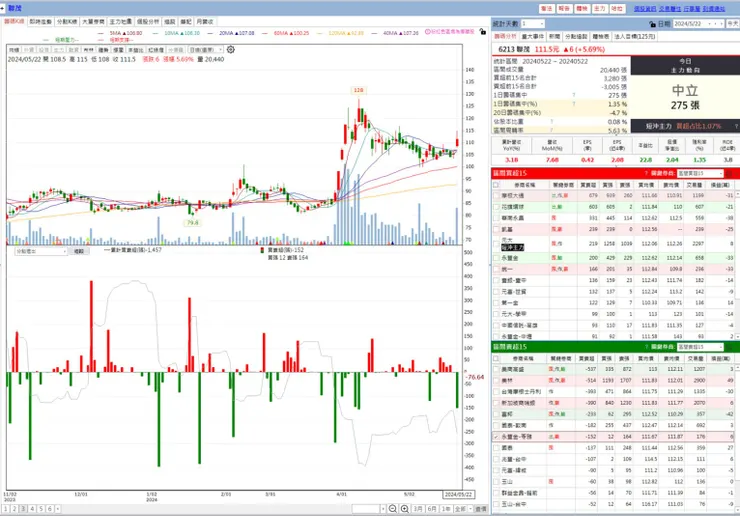Viewport: 740px width, 516px height.
Task: Open the empty dropdown left of the zoom icons
Action: pyautogui.click(x=369, y=508)
